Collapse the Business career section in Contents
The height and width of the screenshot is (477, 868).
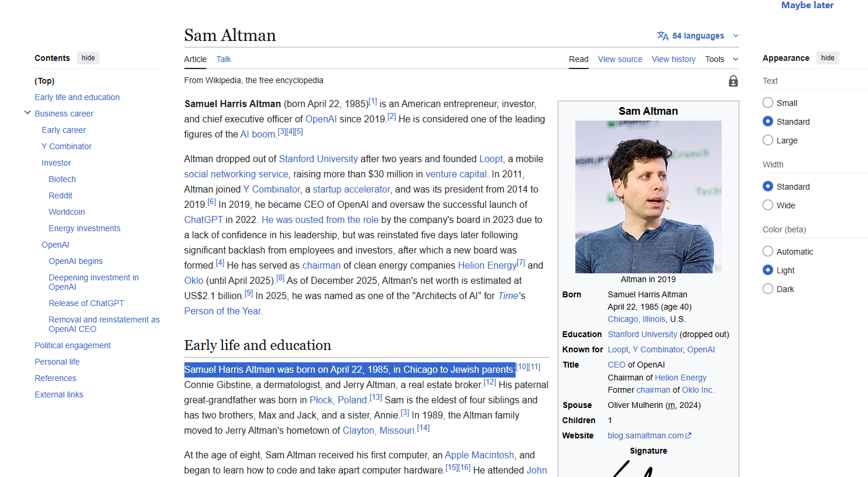point(27,113)
